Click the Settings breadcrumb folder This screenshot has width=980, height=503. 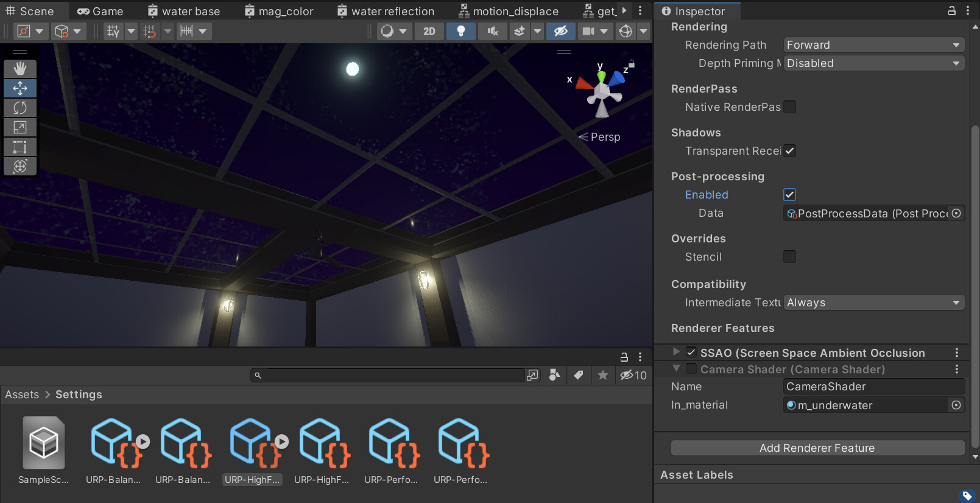[x=79, y=395]
